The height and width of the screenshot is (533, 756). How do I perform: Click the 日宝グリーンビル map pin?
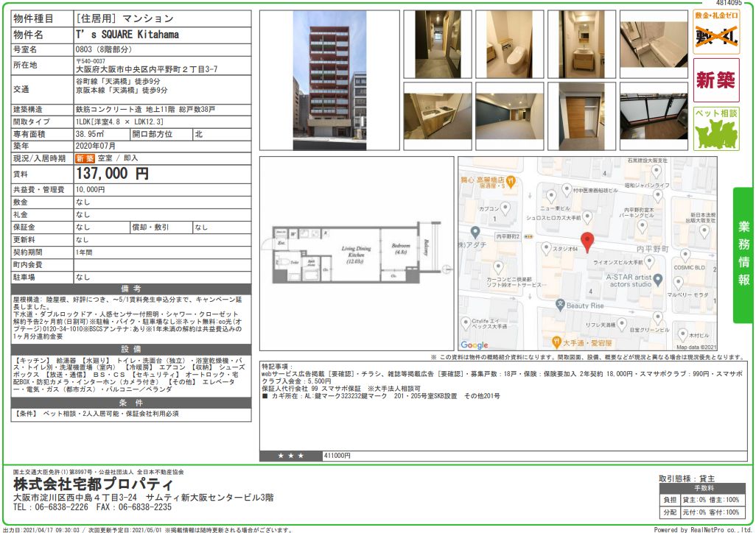click(x=658, y=317)
